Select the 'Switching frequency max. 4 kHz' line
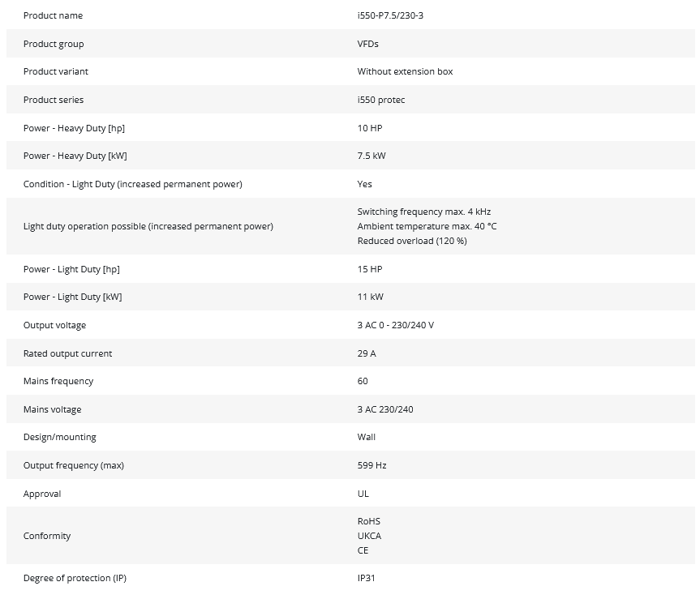 (x=423, y=212)
